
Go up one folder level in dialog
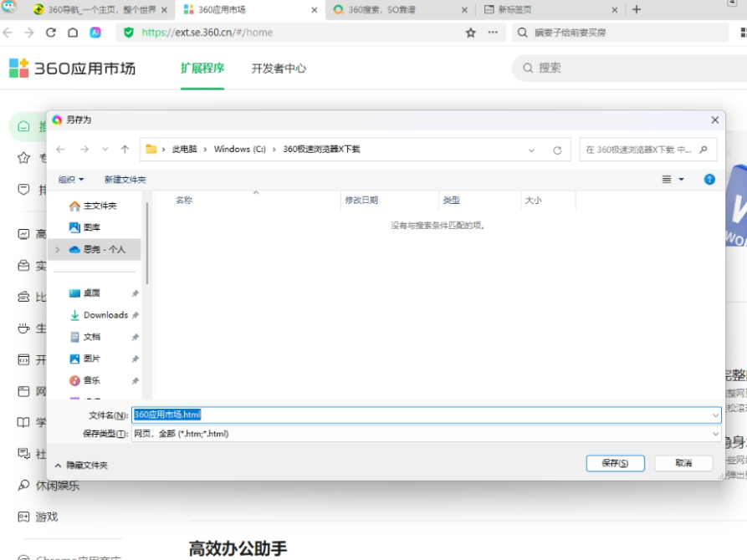(x=125, y=150)
